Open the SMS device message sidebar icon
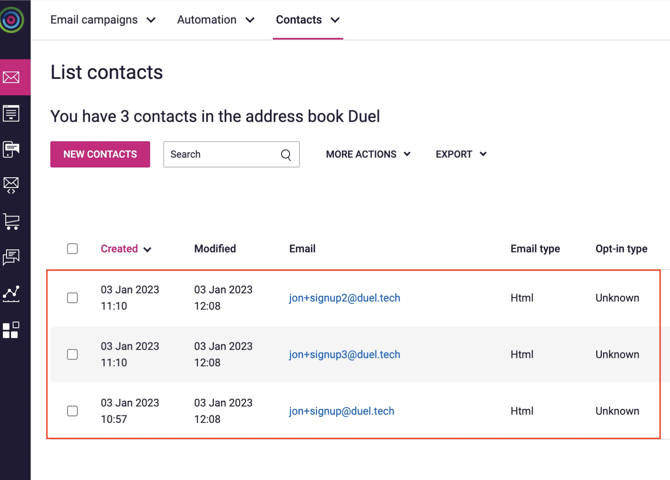The height and width of the screenshot is (480, 670). coord(12,149)
